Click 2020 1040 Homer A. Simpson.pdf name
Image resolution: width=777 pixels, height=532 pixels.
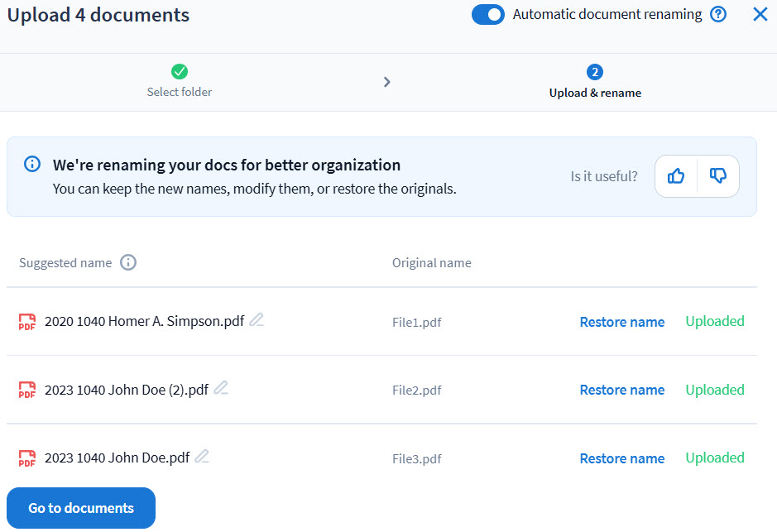point(144,321)
